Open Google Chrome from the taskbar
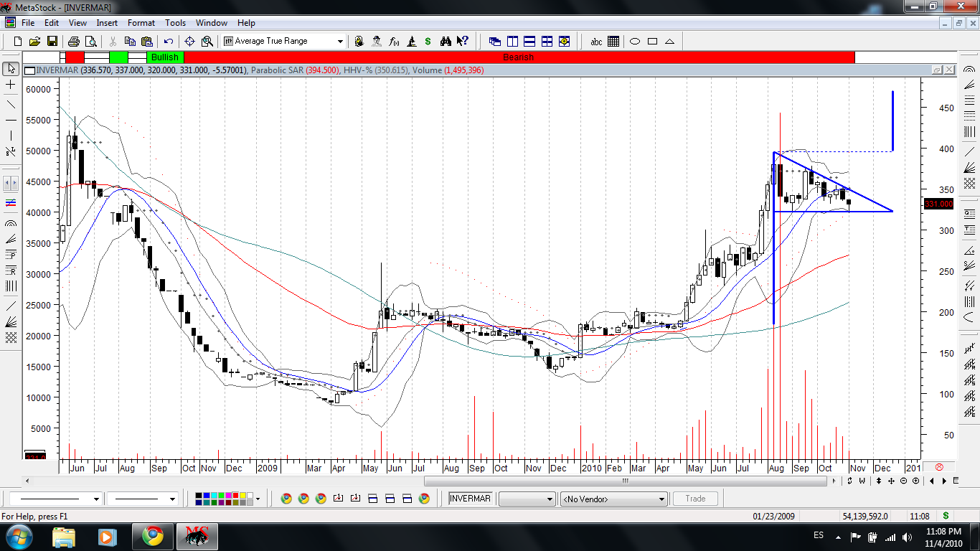This screenshot has width=980, height=551. coord(152,536)
